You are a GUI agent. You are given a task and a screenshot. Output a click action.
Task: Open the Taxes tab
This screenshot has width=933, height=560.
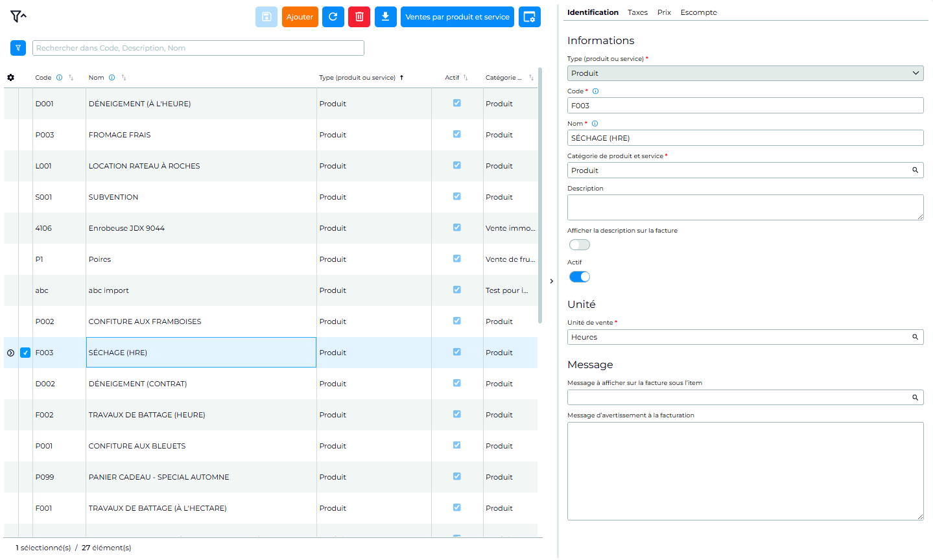tap(638, 12)
